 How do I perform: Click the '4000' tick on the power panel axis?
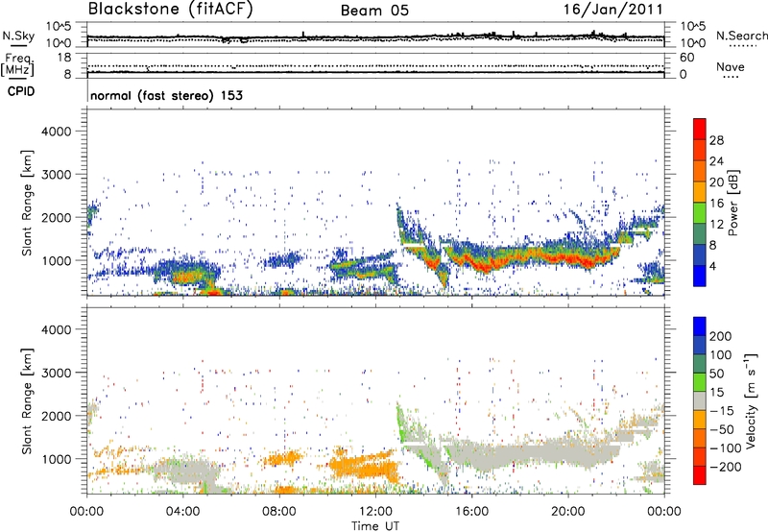(56, 132)
